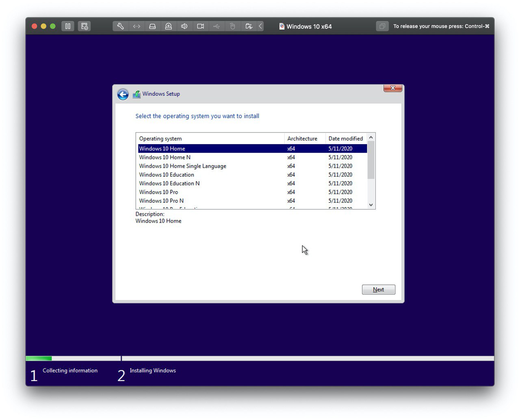The width and height of the screenshot is (520, 420).
Task: Select Windows 10 Pro row
Action: [252, 192]
